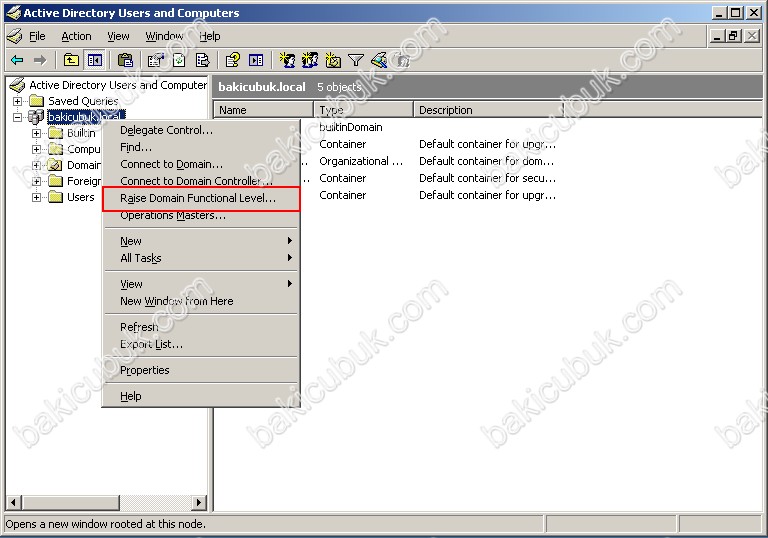Expand the ForeignSecurityPrincipals node
768x538 pixels.
coord(36,182)
